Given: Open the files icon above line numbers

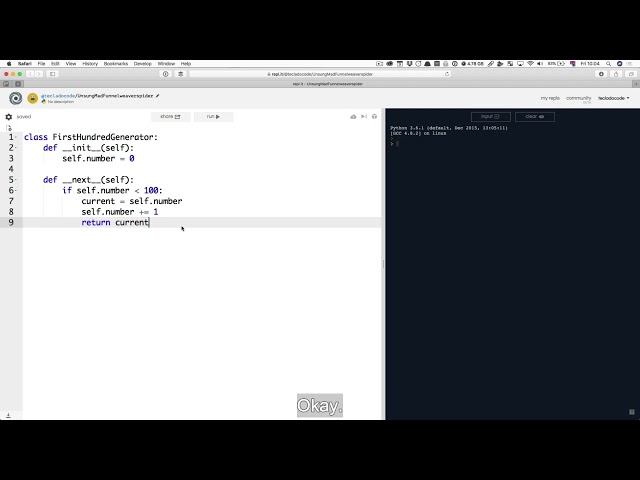Looking at the screenshot, I should tap(9, 128).
